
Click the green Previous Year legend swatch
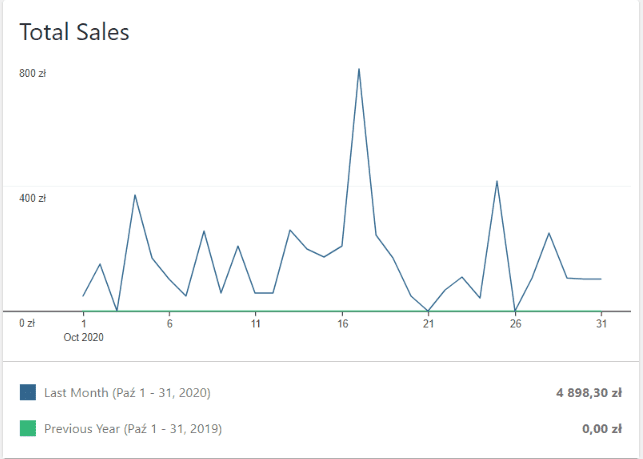(x=28, y=429)
